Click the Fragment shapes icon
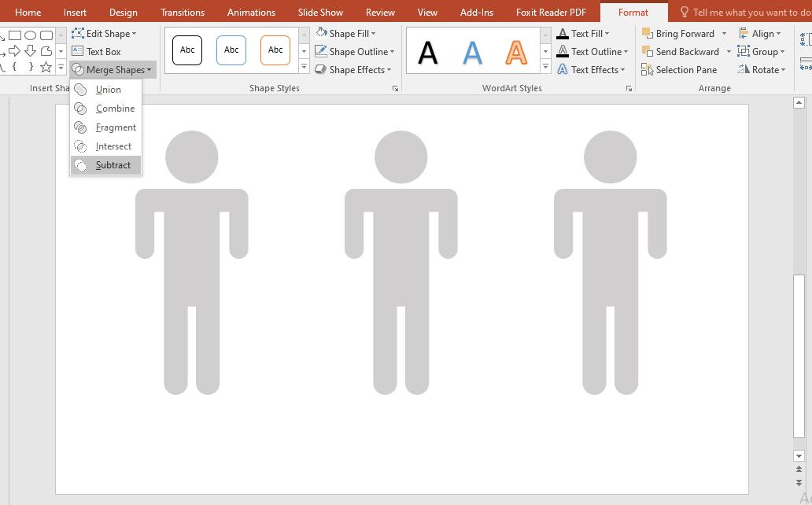 80,127
